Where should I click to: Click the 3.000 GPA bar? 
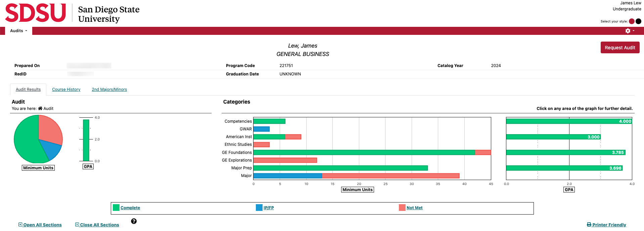coord(553,136)
